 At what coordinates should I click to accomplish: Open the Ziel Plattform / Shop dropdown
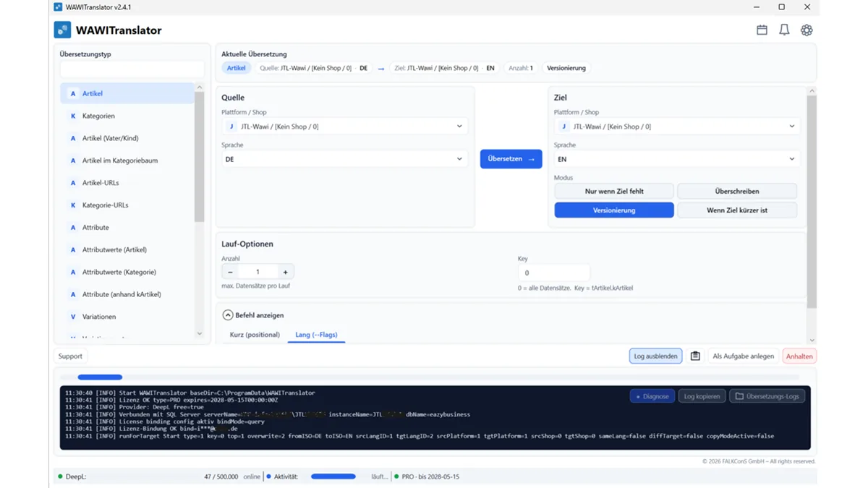coord(677,127)
